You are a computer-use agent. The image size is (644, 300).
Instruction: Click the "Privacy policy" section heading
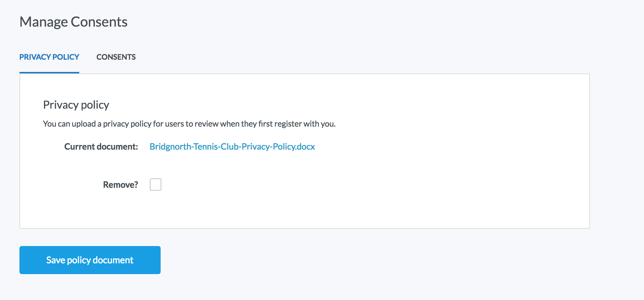coord(76,105)
